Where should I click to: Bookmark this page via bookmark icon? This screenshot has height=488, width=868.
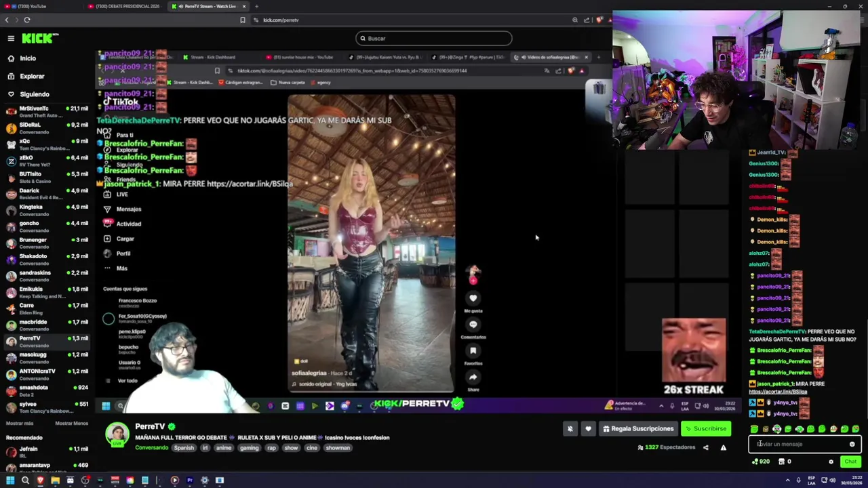[x=242, y=20]
